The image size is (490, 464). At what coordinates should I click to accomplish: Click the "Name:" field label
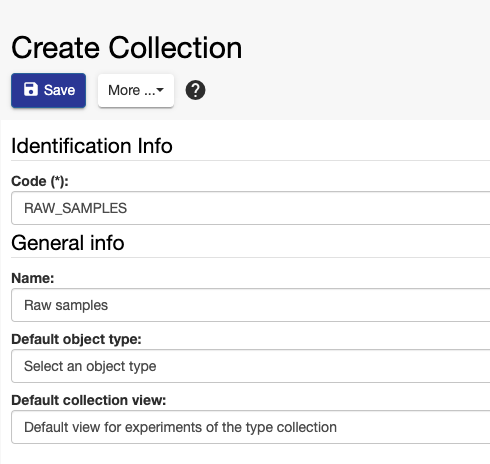[33, 278]
